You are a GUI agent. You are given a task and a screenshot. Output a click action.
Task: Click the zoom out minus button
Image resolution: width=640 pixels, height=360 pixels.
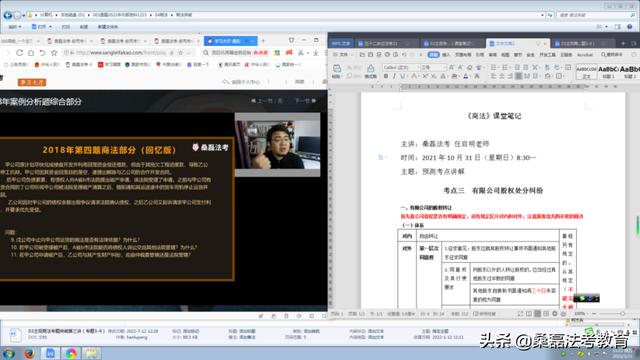click(594, 313)
